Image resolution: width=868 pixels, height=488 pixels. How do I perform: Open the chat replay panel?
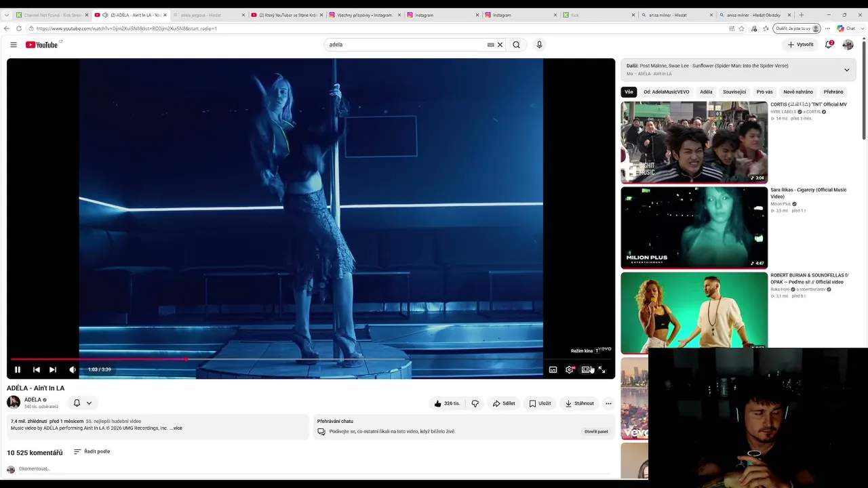point(596,432)
